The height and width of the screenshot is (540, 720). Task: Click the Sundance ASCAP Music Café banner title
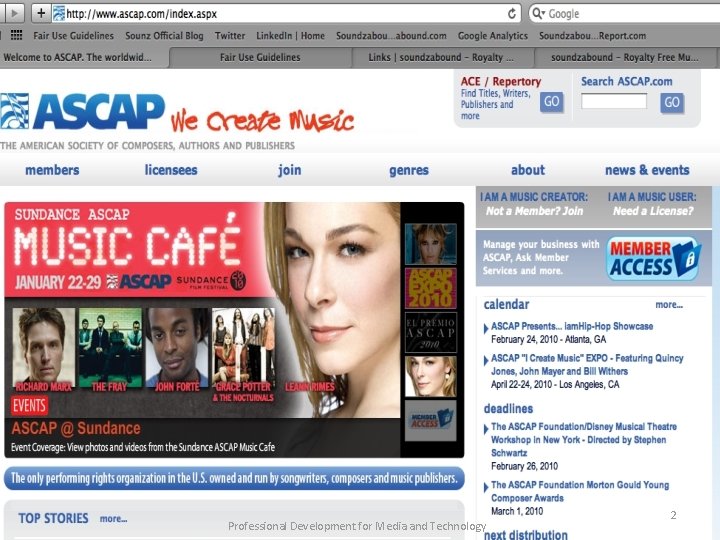coord(126,239)
